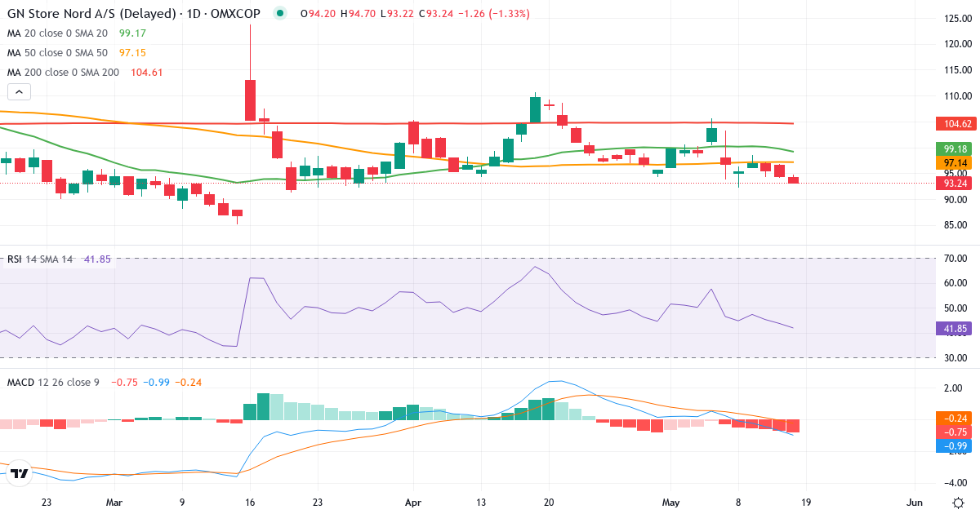Click the 125.00 price axis level
Image resolution: width=980 pixels, height=514 pixels.
pyautogui.click(x=959, y=19)
